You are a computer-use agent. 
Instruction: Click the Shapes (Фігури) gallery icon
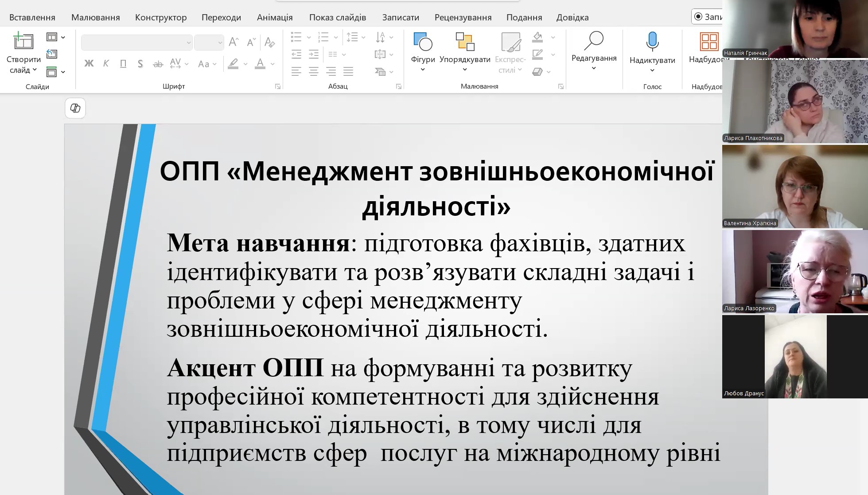[423, 41]
